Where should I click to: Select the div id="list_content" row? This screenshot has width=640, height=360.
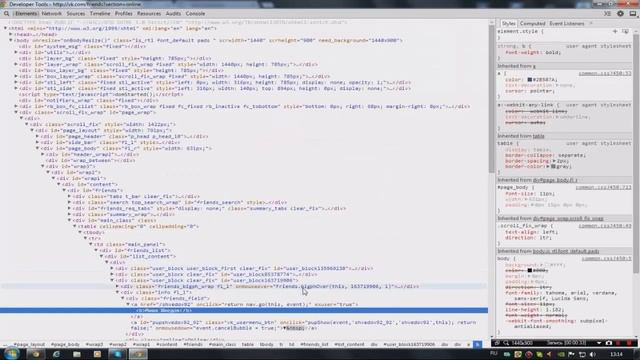tap(141, 256)
